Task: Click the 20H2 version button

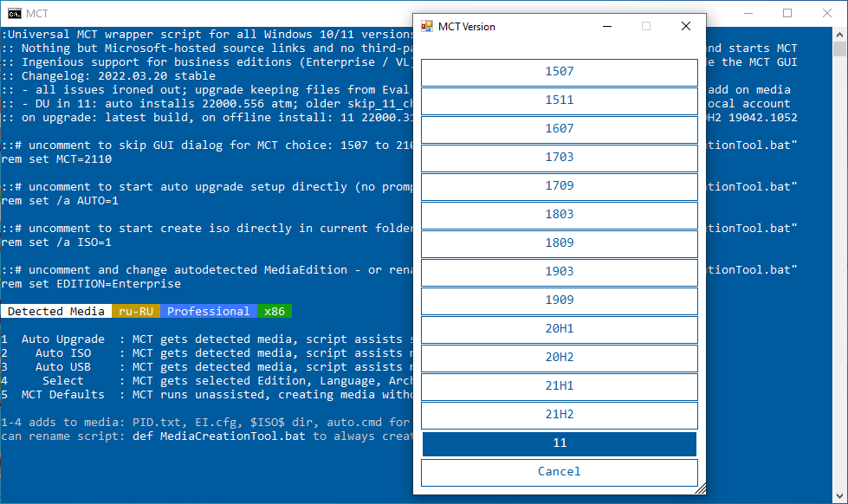Action: tap(559, 358)
